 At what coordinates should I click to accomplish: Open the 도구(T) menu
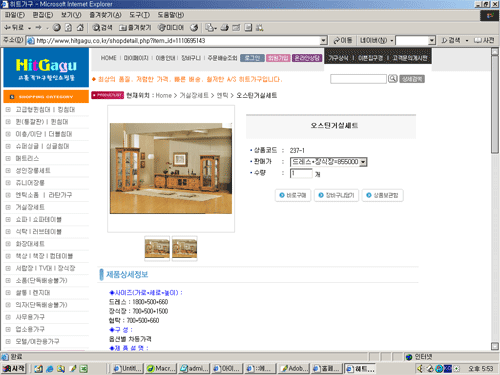tap(139, 15)
